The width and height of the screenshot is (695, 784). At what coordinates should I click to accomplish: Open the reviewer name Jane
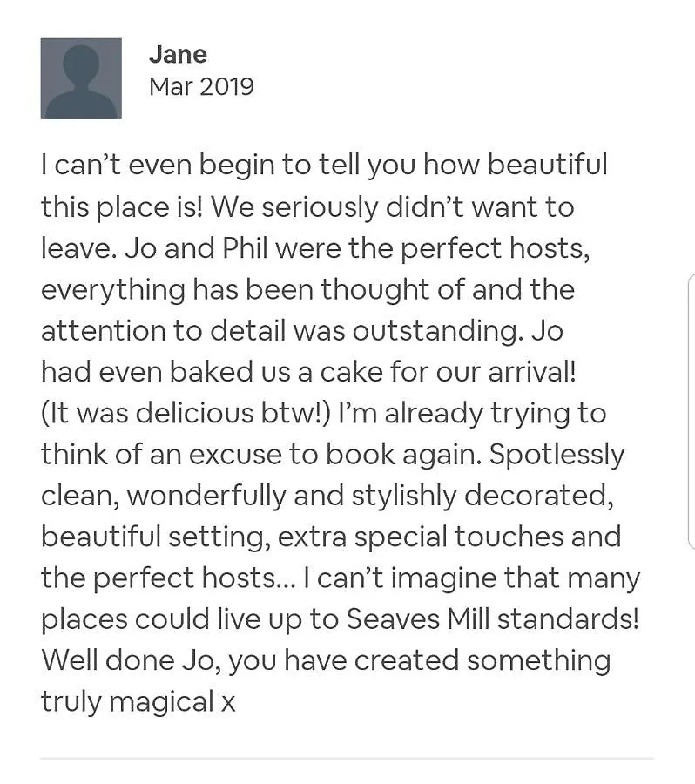click(x=178, y=54)
